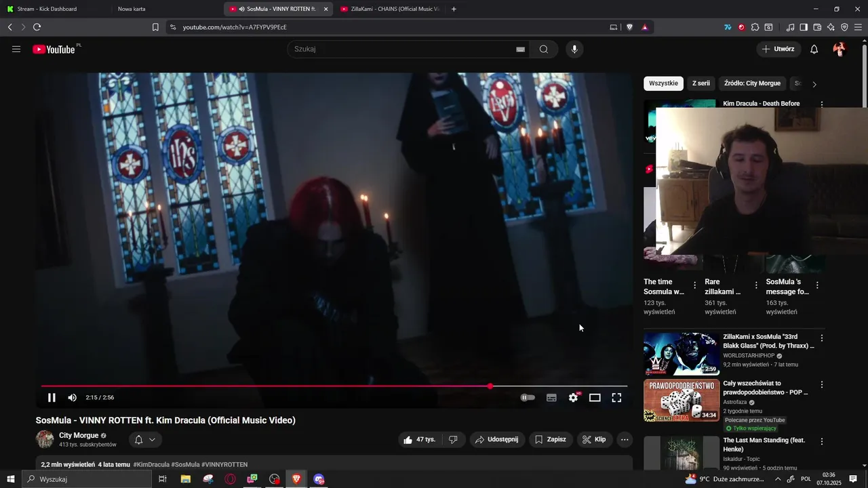
Task: Click the #VINNYROTTEN hashtag
Action: tap(224, 465)
